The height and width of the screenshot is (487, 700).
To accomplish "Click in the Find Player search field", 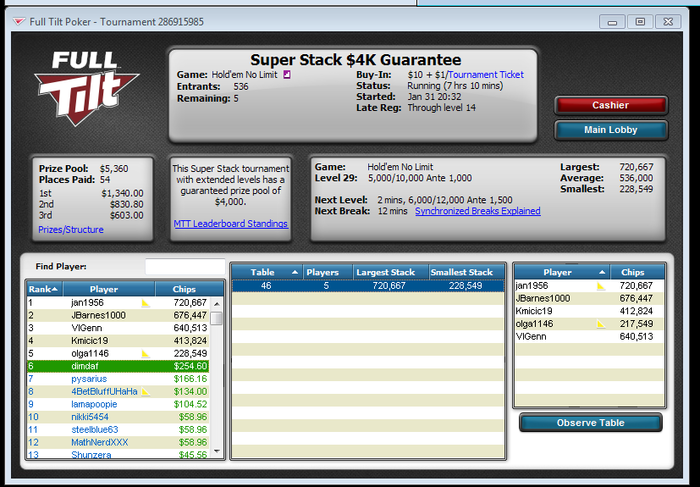I will (x=185, y=266).
